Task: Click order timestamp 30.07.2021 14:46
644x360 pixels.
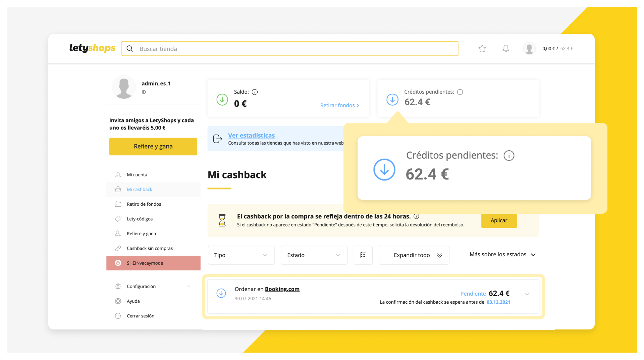Action: [253, 299]
